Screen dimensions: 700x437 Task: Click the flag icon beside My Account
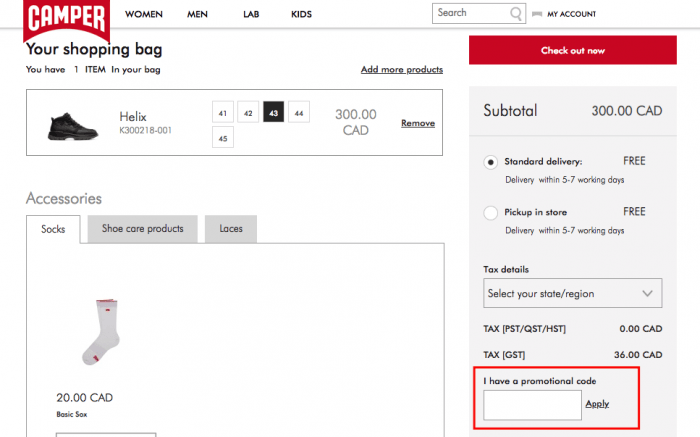coord(537,14)
